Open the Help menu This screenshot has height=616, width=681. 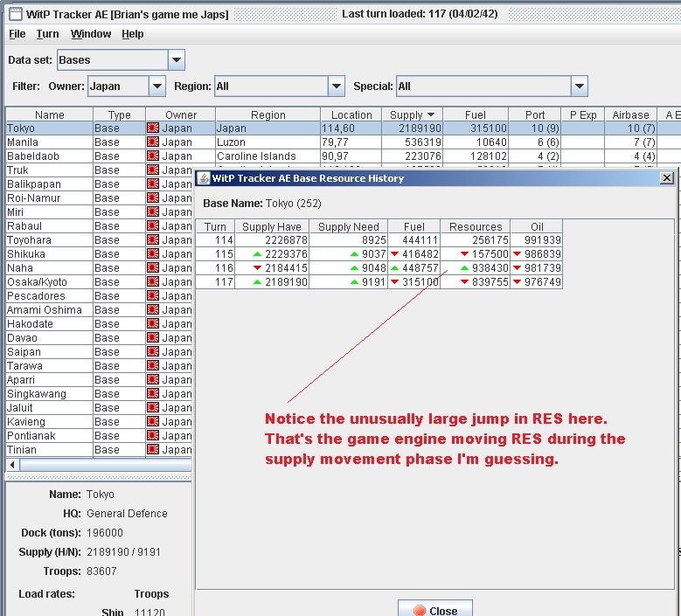133,34
